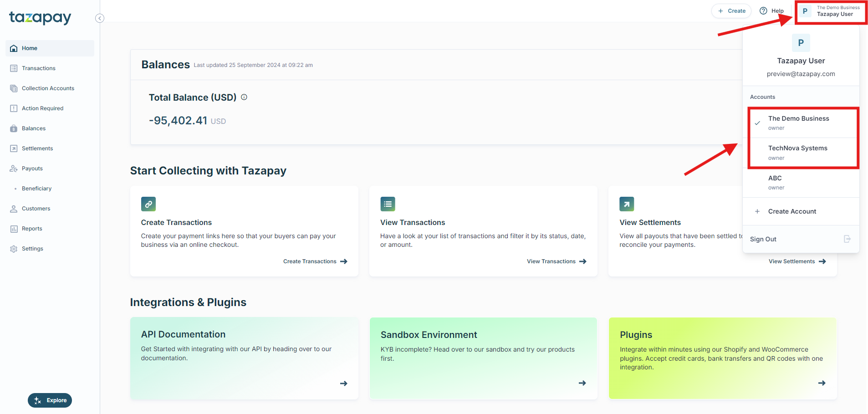Click the arrow on Sandbox Environment card
868x414 pixels.
point(582,383)
